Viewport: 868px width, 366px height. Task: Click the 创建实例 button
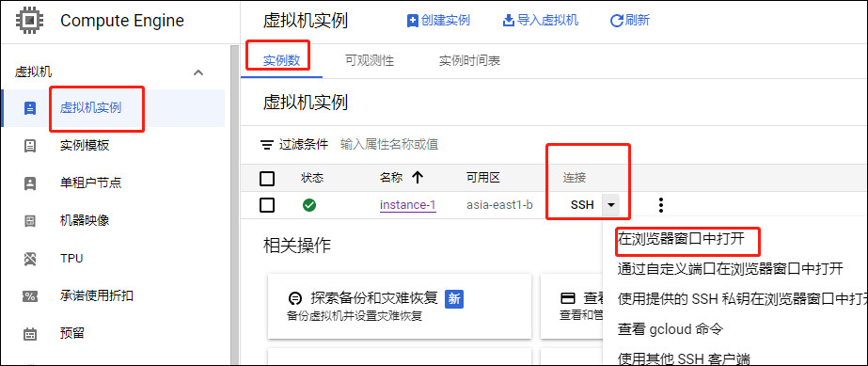438,21
